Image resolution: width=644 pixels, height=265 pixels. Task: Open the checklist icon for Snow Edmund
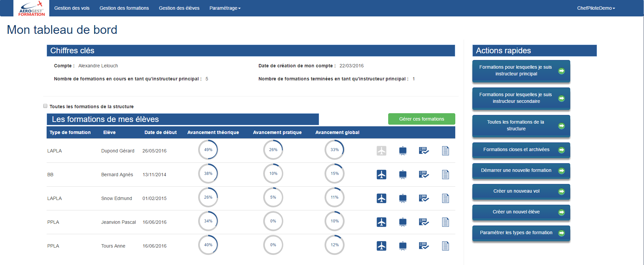click(x=424, y=198)
